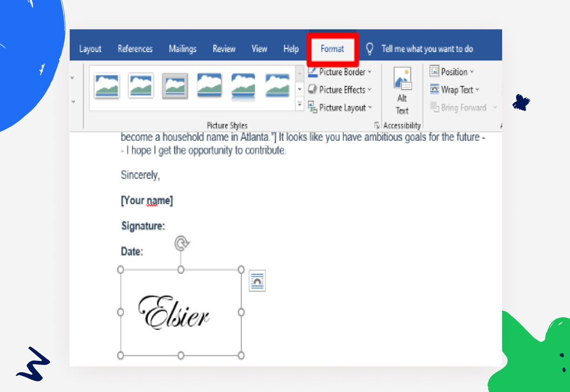Click the lightbulb Tell Me icon
This screenshot has height=392, width=570.
370,49
